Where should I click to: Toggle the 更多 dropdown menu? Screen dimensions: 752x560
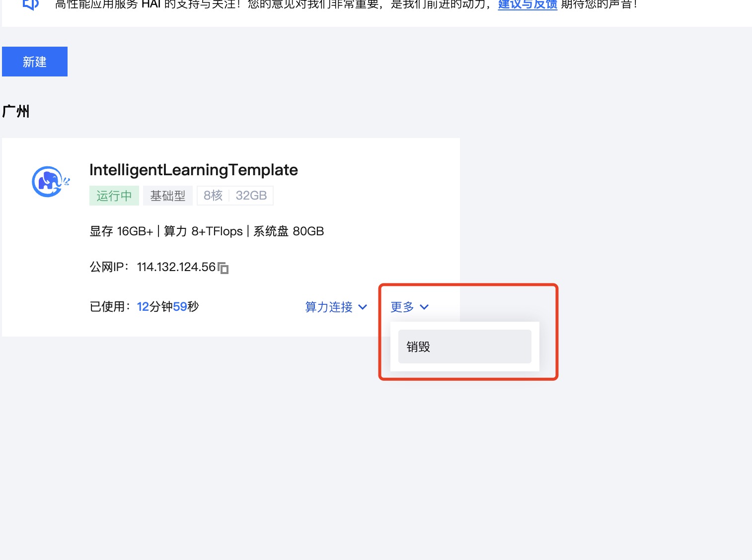(x=410, y=307)
